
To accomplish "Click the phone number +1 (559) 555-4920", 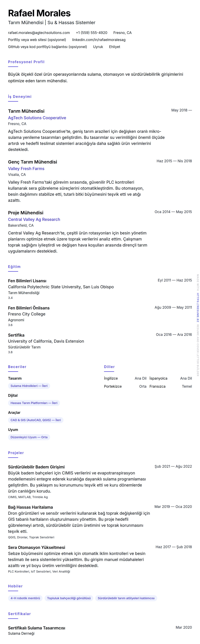I will click(91, 33).
